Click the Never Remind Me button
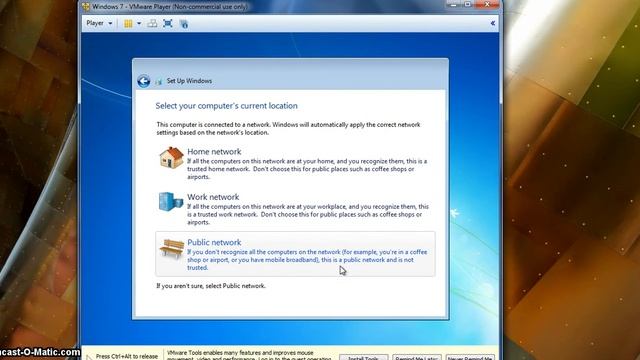Screen dimensions: 640x360 (470, 357)
